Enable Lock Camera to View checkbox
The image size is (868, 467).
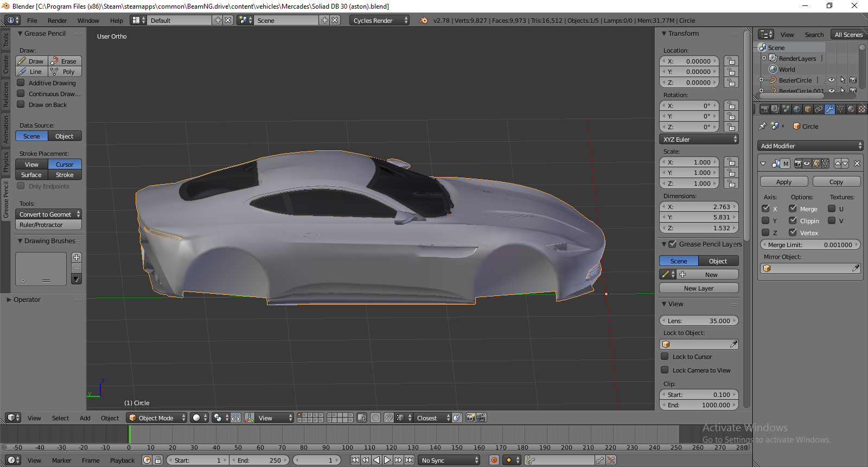[x=665, y=370]
